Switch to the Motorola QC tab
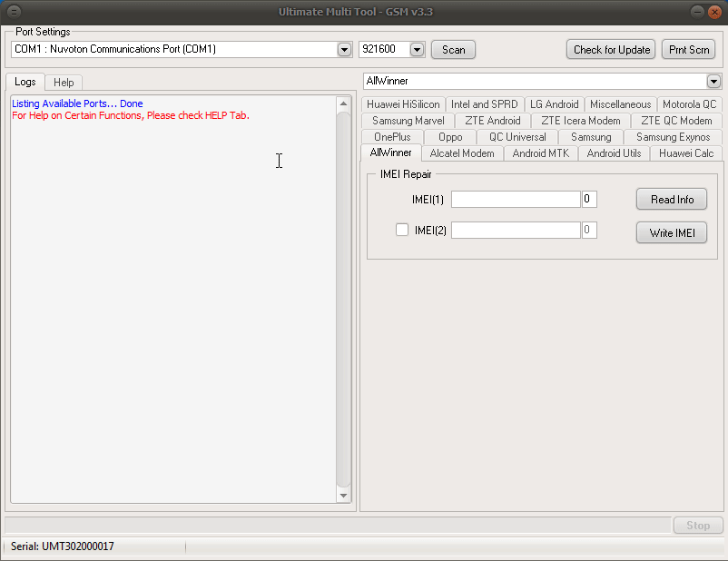 click(x=689, y=104)
